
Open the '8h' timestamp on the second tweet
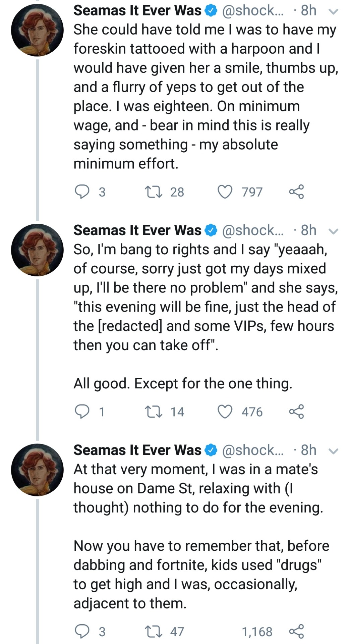(x=308, y=230)
